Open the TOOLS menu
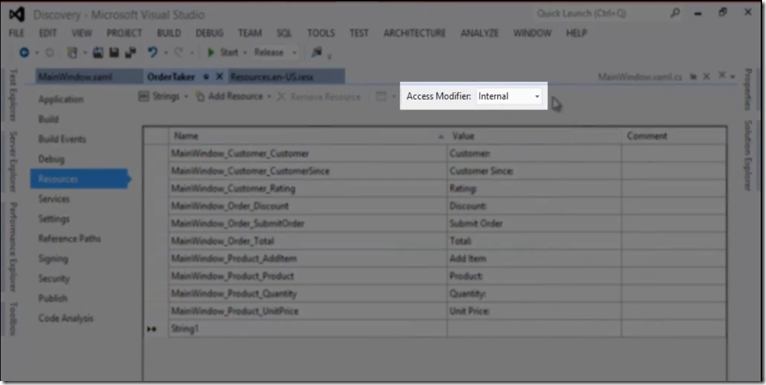 pos(321,33)
